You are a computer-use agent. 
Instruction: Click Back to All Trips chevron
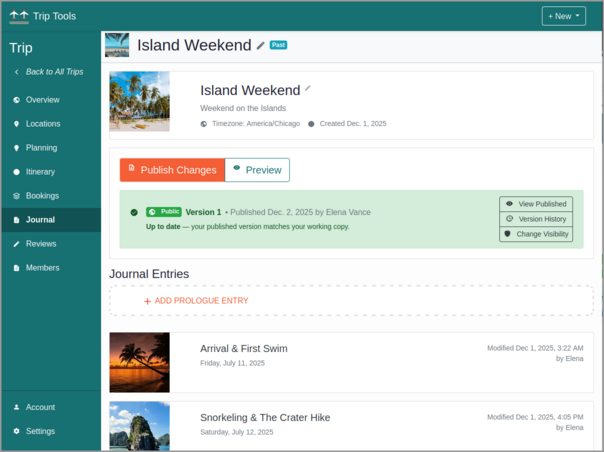click(x=17, y=72)
